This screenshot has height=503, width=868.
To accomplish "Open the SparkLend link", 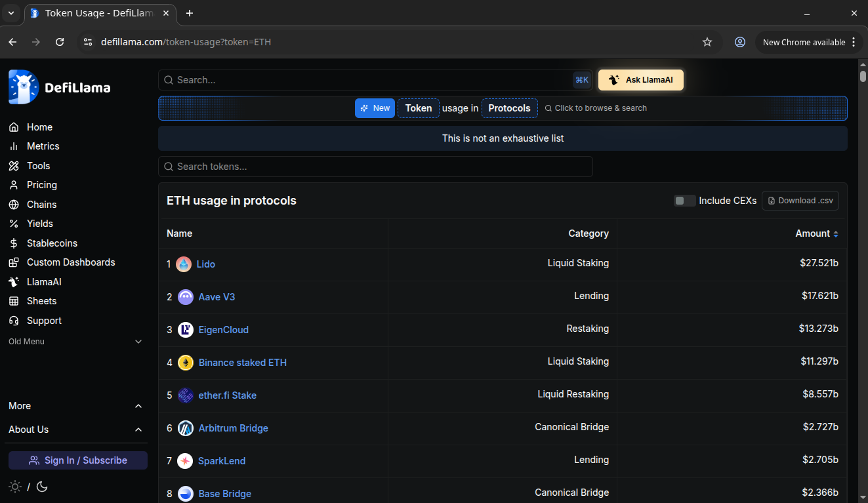I will (222, 461).
